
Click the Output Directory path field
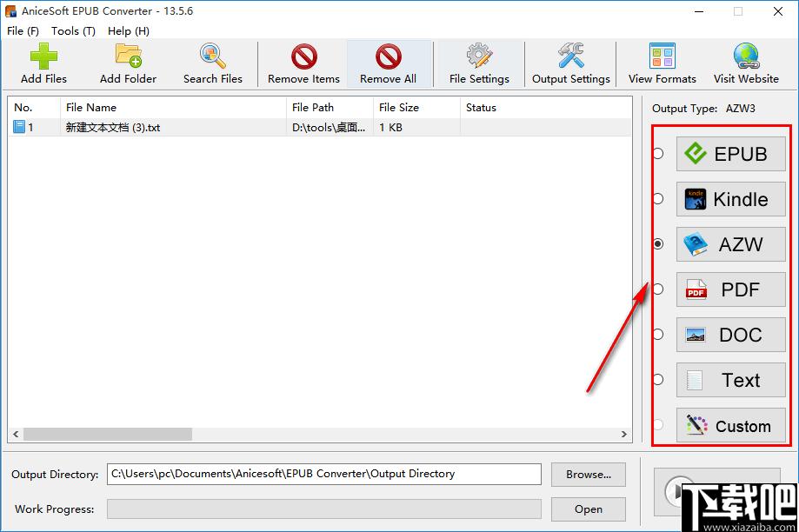point(324,474)
